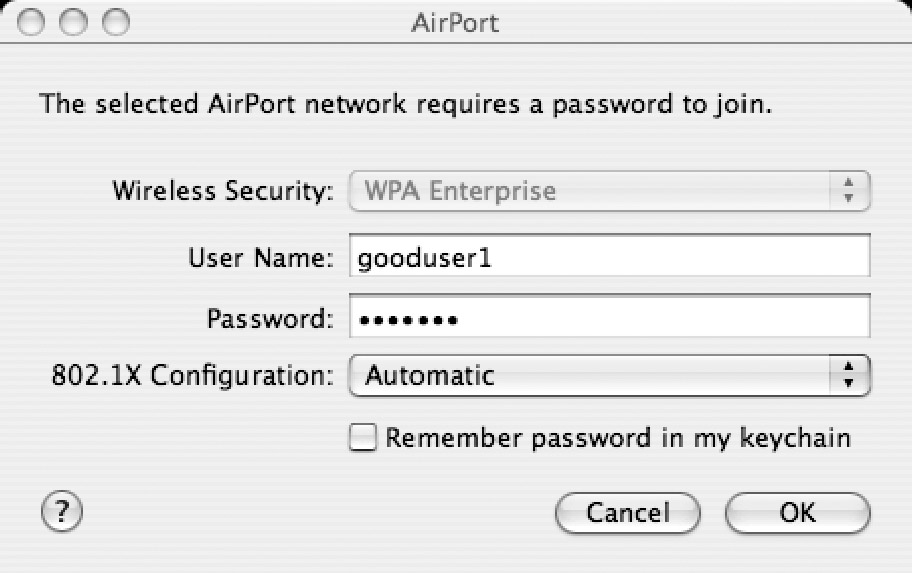Cancel the AirPort password dialog
Screen dimensions: 912x573
628,513
